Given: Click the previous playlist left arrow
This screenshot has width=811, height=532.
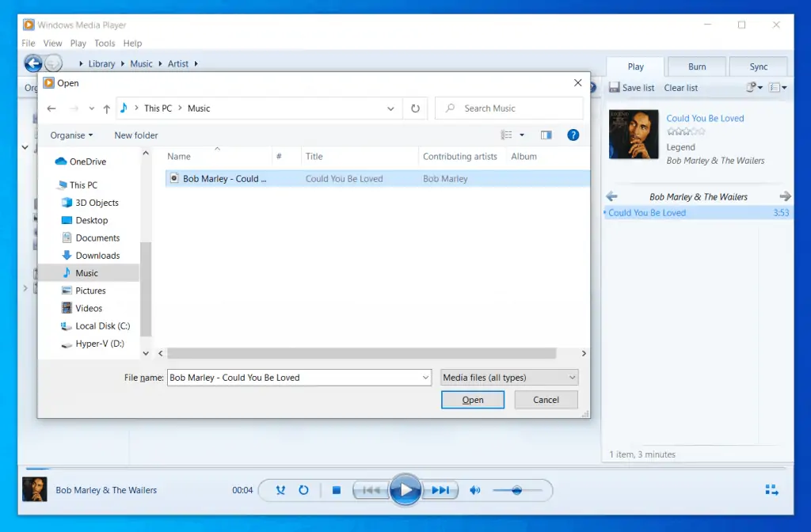Looking at the screenshot, I should point(612,196).
